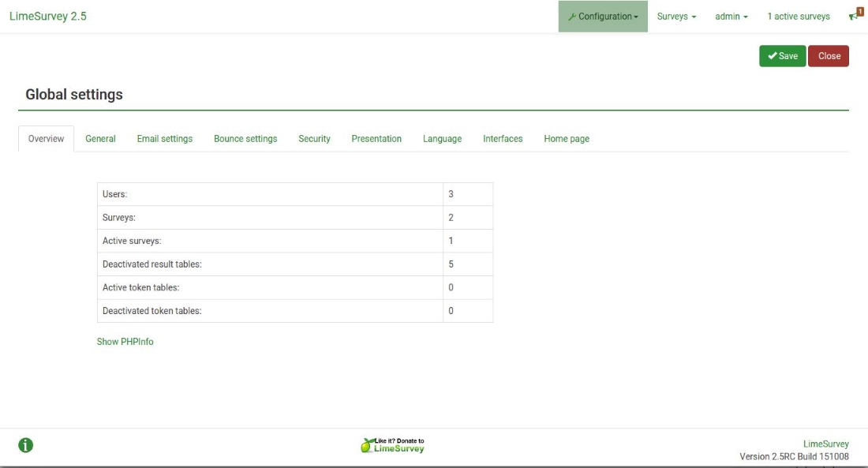The image size is (868, 468).
Task: Expand the Surveys dropdown menu
Action: [676, 17]
